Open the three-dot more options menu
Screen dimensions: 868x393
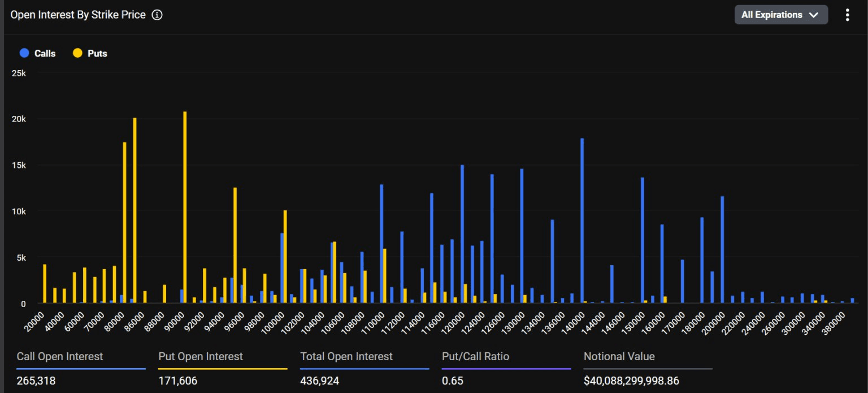pos(847,15)
